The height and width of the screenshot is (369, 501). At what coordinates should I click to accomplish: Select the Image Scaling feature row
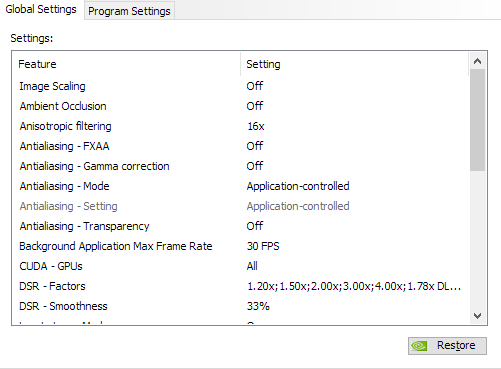tap(241, 86)
